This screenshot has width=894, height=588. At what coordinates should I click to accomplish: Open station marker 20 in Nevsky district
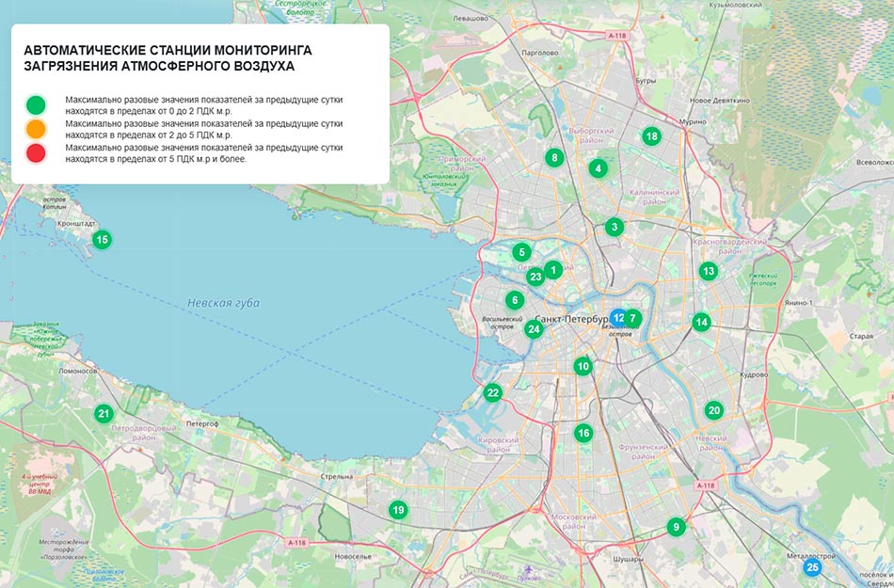click(713, 410)
